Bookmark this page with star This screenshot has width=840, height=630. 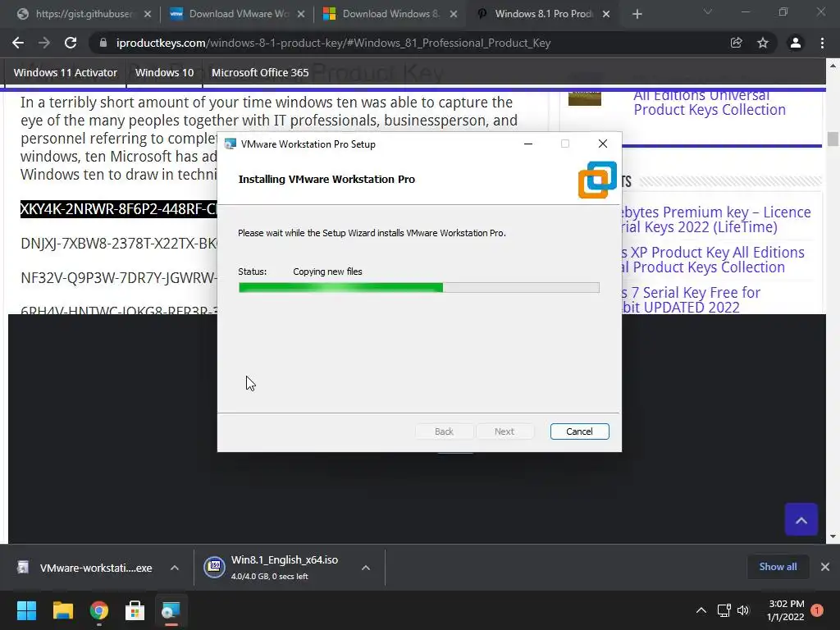763,43
